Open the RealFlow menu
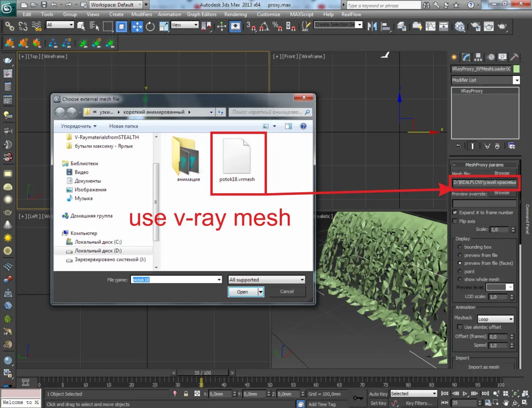532x408 pixels. coord(351,14)
